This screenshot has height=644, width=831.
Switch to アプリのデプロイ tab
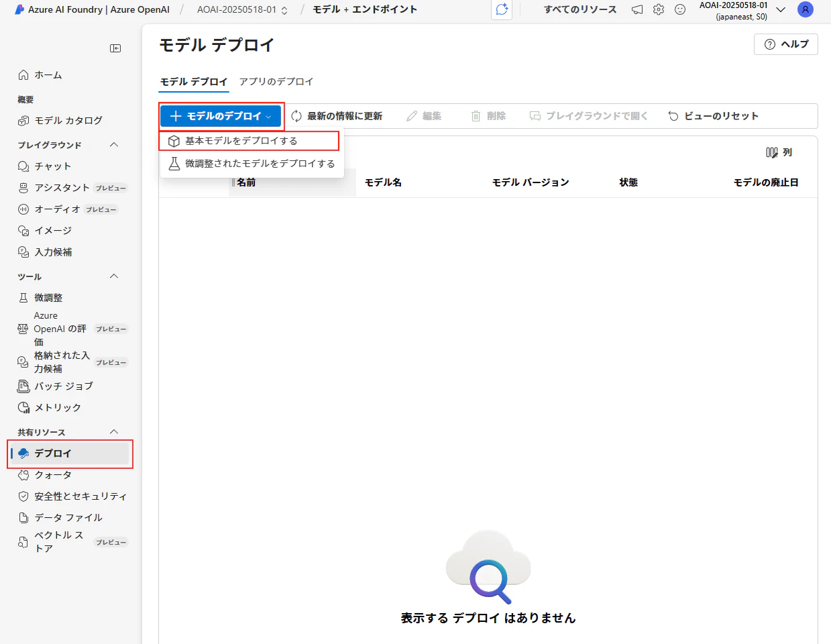pyautogui.click(x=276, y=82)
